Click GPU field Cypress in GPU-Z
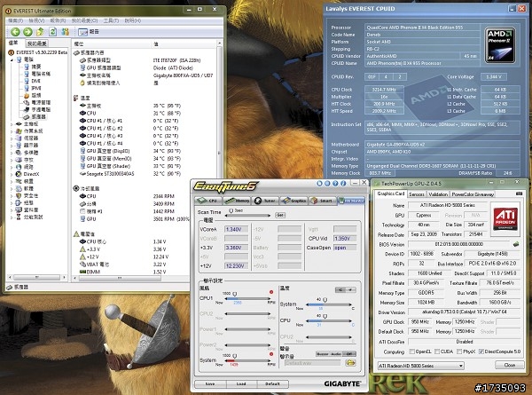The image size is (532, 395). pyautogui.click(x=424, y=215)
